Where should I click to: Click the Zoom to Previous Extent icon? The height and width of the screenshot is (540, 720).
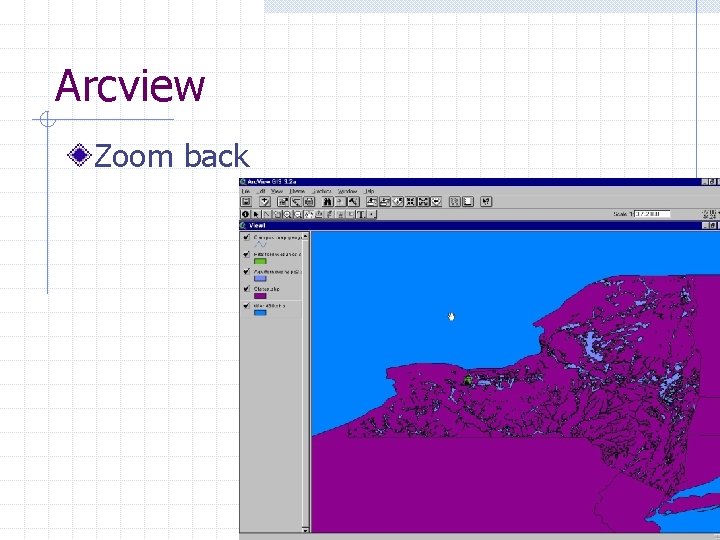pos(436,202)
